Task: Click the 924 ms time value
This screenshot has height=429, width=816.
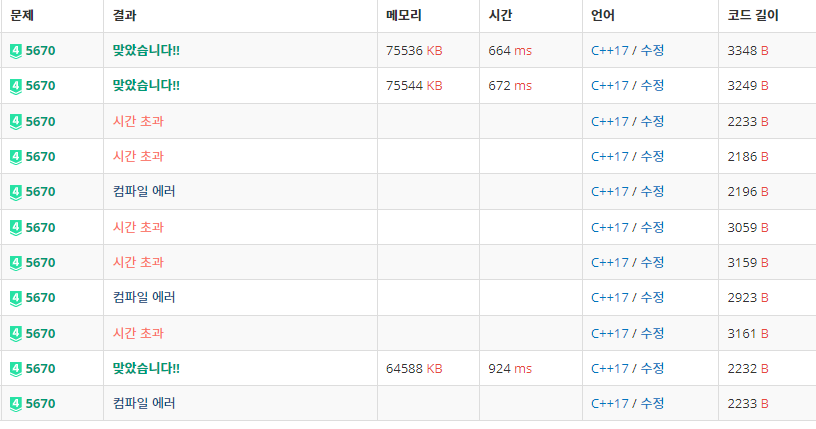Action: tap(510, 369)
